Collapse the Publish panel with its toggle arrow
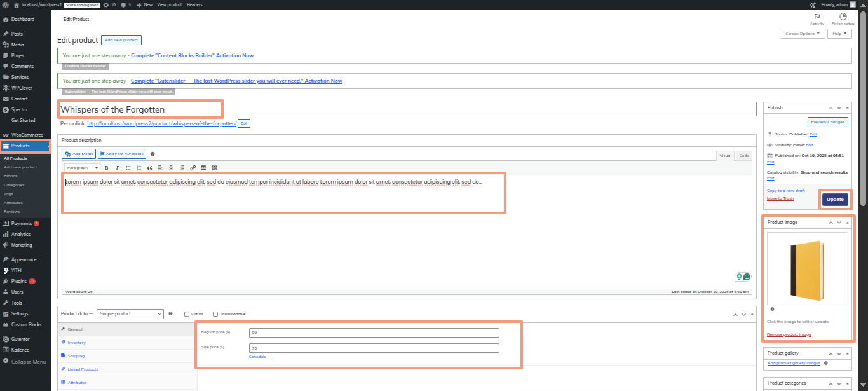Image resolution: width=868 pixels, height=391 pixels. point(847,108)
